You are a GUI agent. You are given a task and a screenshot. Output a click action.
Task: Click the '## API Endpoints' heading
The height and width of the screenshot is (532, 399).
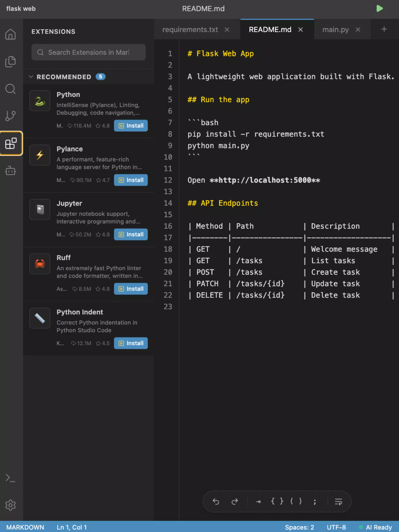(223, 203)
